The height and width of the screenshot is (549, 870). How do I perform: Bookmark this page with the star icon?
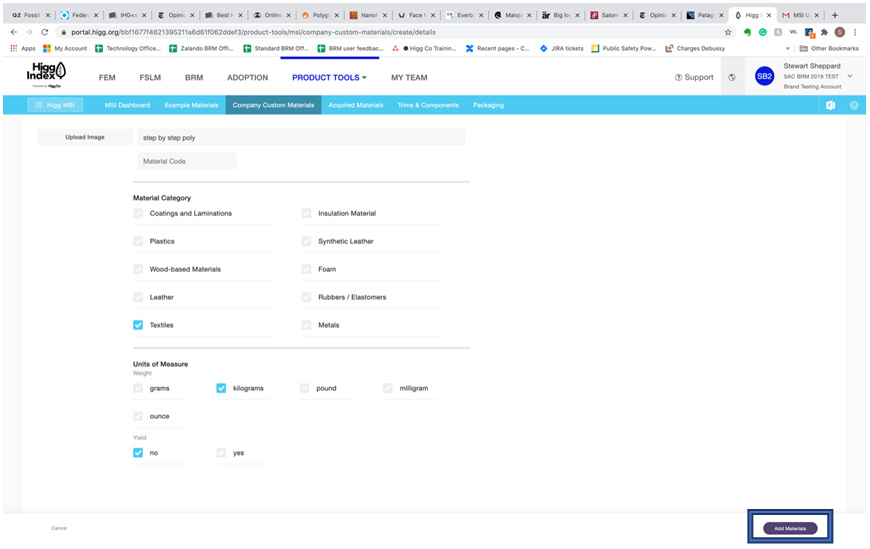click(728, 32)
